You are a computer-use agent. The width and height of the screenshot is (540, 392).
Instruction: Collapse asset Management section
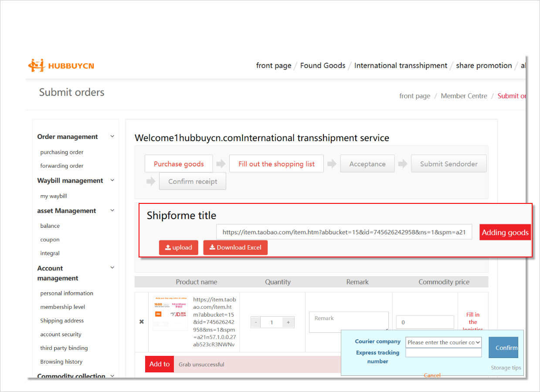point(112,210)
